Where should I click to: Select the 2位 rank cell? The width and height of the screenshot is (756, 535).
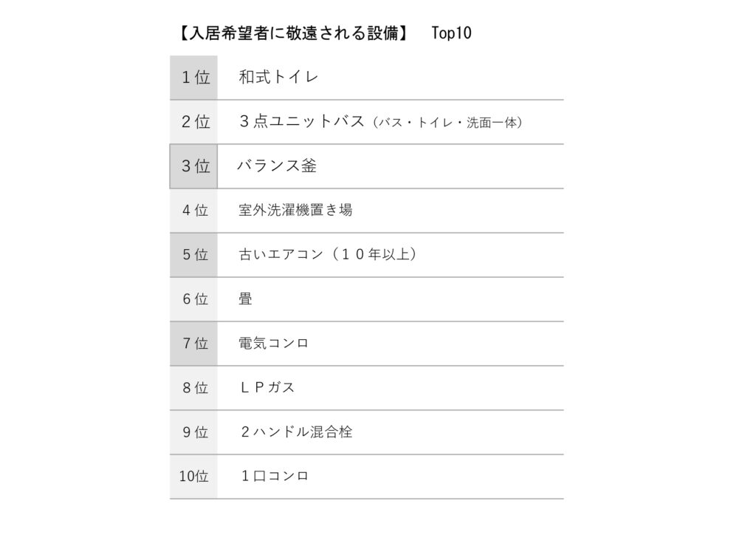194,122
